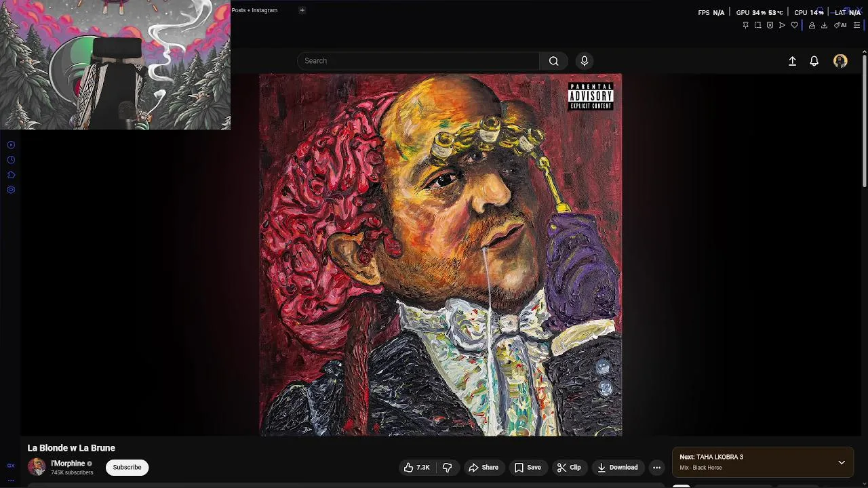
Task: Click the album art video player
Action: [x=441, y=255]
